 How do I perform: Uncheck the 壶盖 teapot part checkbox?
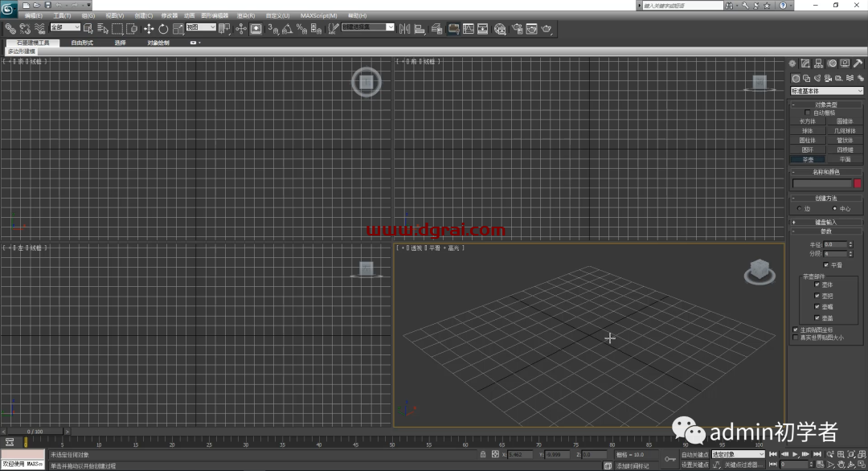click(x=817, y=317)
